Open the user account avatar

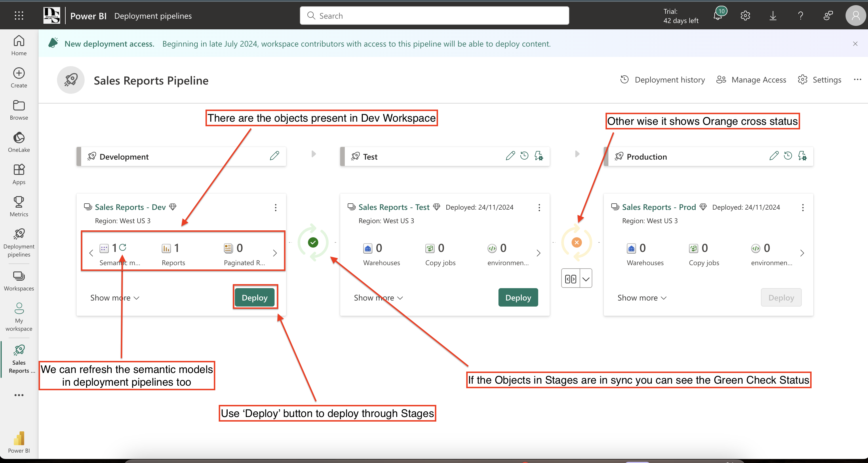tap(856, 16)
